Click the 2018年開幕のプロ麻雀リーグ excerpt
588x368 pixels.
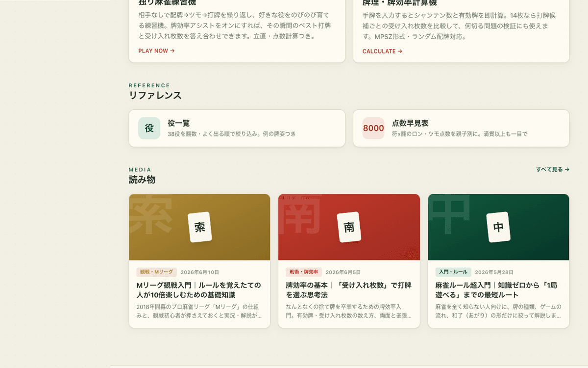pos(199,311)
